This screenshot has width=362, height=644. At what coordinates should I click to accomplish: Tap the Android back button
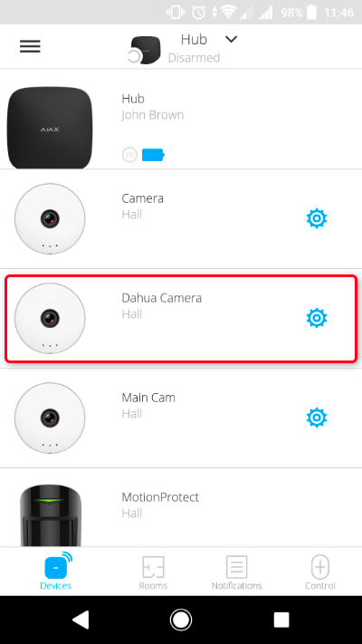81,620
